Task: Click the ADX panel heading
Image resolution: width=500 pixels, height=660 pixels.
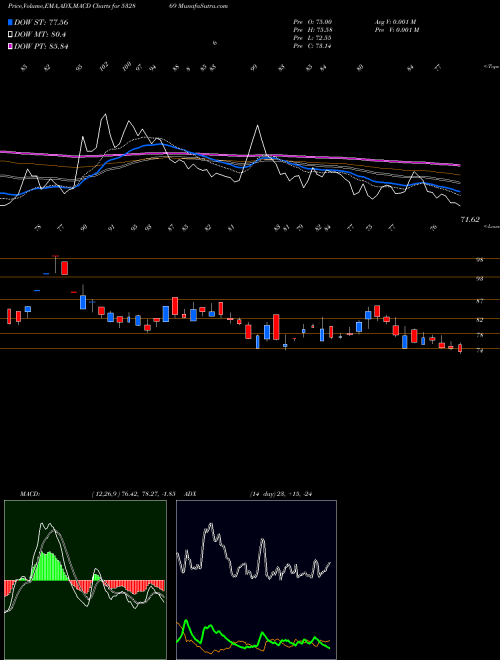Action: (x=191, y=494)
